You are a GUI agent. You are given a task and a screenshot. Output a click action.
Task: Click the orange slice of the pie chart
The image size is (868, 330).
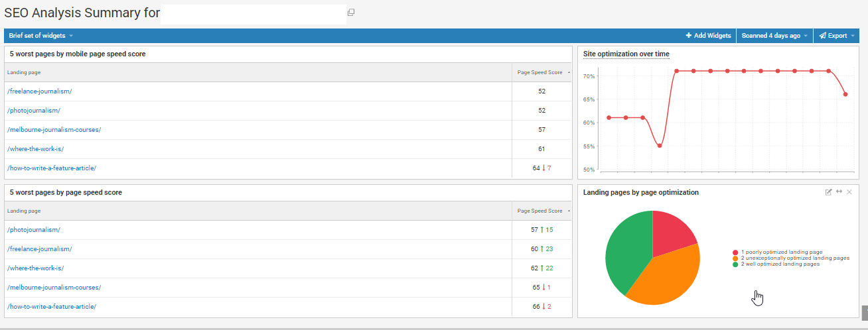667,278
